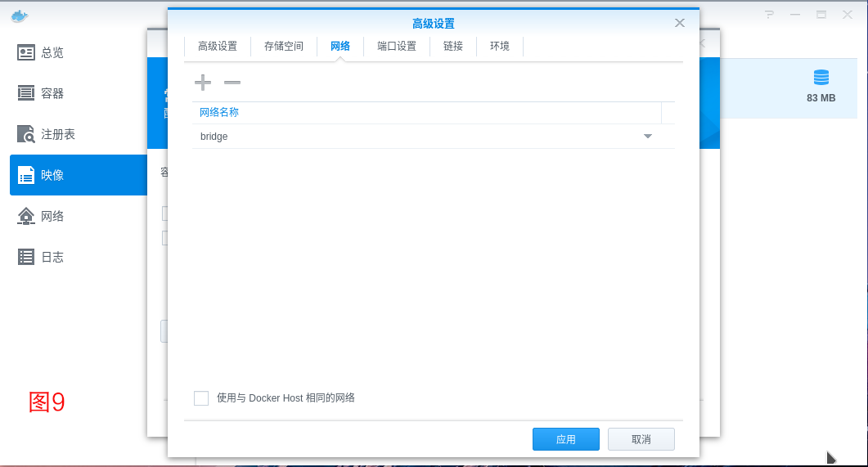This screenshot has height=467, width=868.
Task: Select 映像 image section in the sidebar
Action: pos(78,175)
